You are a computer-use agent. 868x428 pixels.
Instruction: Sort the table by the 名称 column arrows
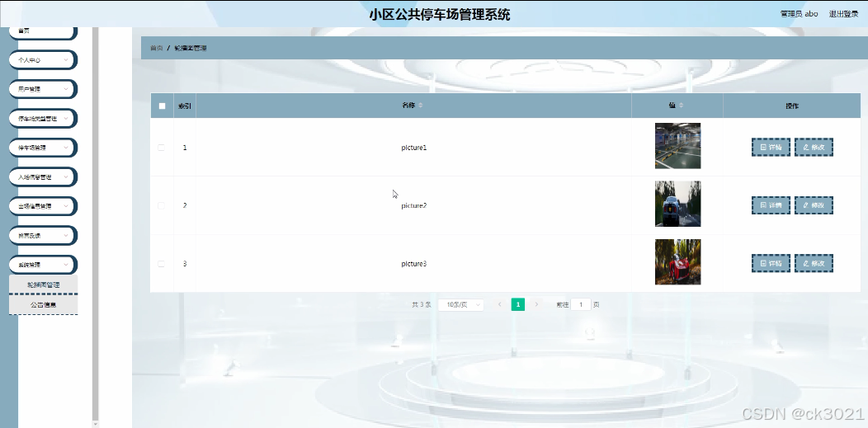click(420, 106)
